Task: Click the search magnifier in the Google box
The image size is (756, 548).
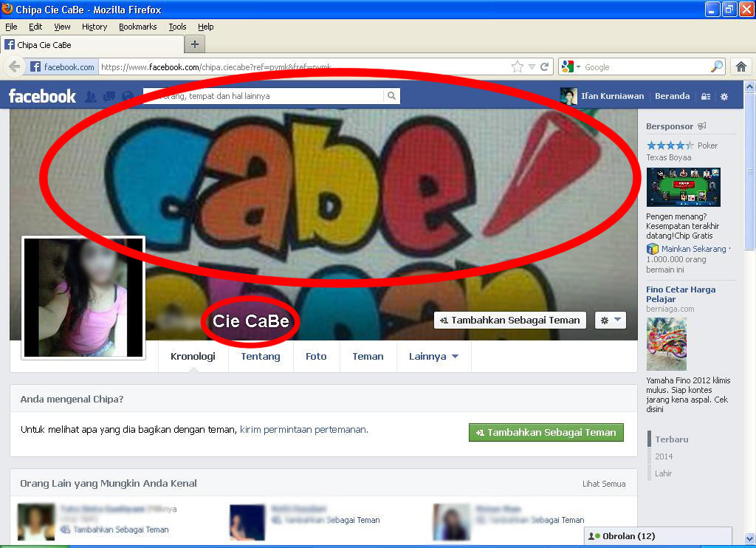Action: pos(717,66)
